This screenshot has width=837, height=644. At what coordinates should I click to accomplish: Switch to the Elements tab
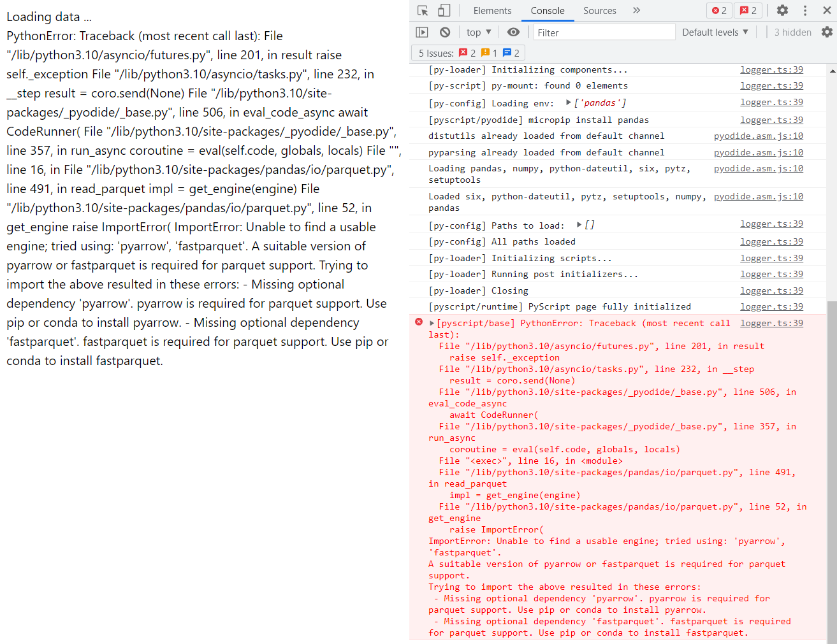click(x=492, y=11)
